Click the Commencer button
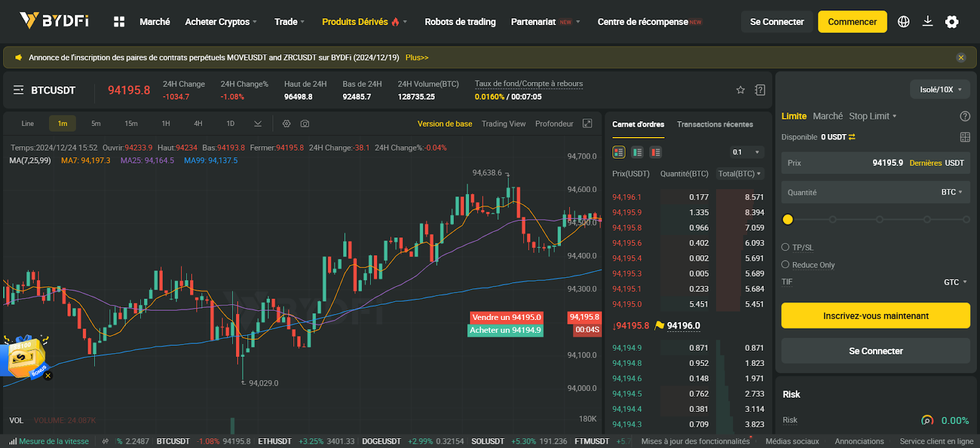Viewport: 980px width, 448px height. (x=853, y=22)
